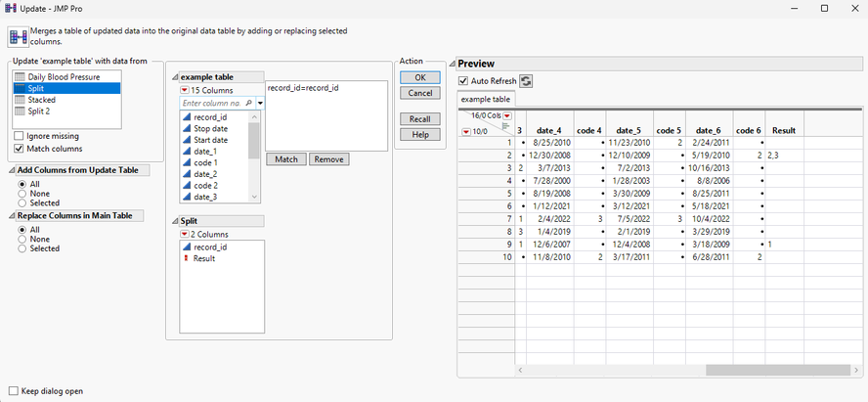Select date_3 in the example table columns
868x402 pixels.
pyautogui.click(x=205, y=197)
